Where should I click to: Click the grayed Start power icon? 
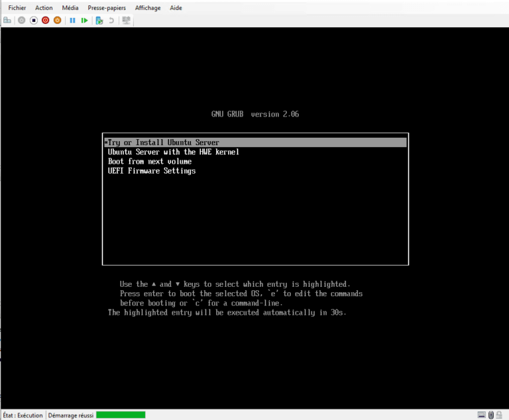tap(21, 21)
